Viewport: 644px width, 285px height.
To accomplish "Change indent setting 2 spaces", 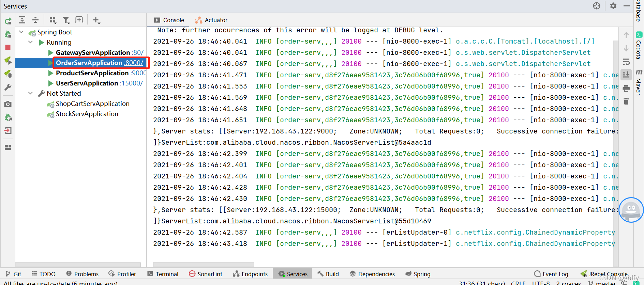I will pyautogui.click(x=568, y=283).
